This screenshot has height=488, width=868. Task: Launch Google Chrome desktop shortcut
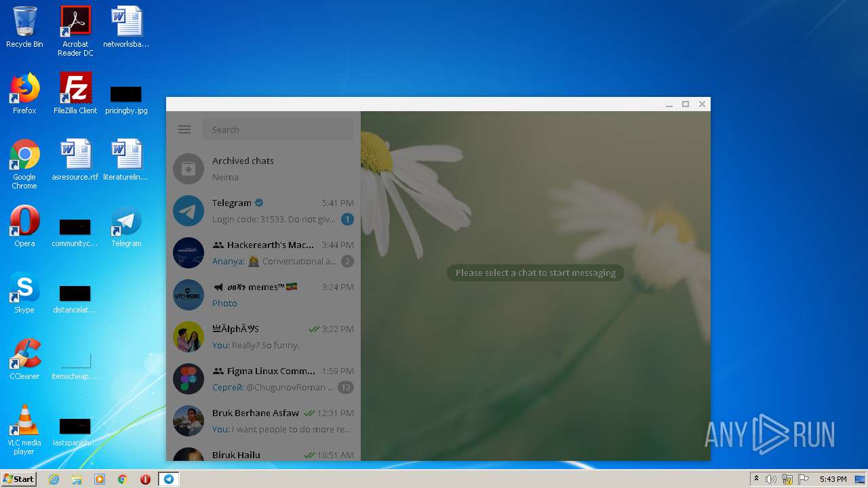(x=24, y=164)
